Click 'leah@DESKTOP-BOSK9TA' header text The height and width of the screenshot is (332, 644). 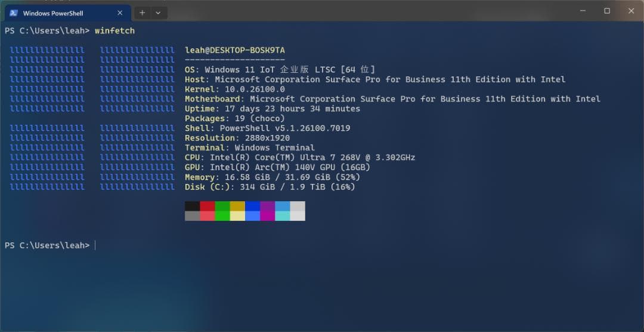[235, 50]
